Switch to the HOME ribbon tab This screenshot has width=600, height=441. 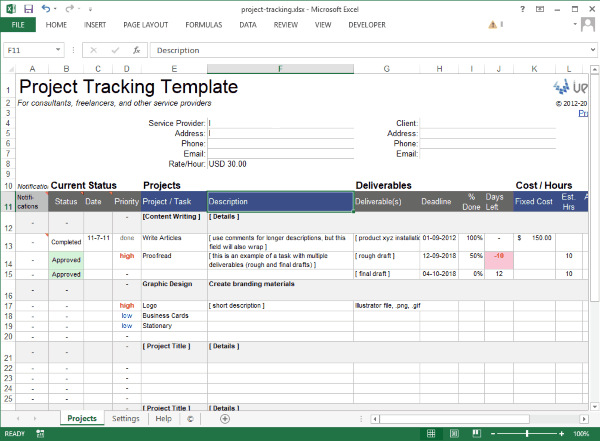[56, 25]
